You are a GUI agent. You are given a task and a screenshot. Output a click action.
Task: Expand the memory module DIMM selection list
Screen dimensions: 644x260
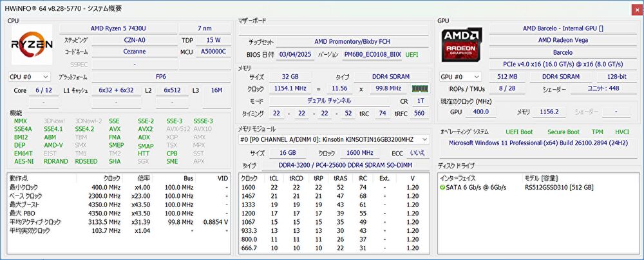coord(424,139)
